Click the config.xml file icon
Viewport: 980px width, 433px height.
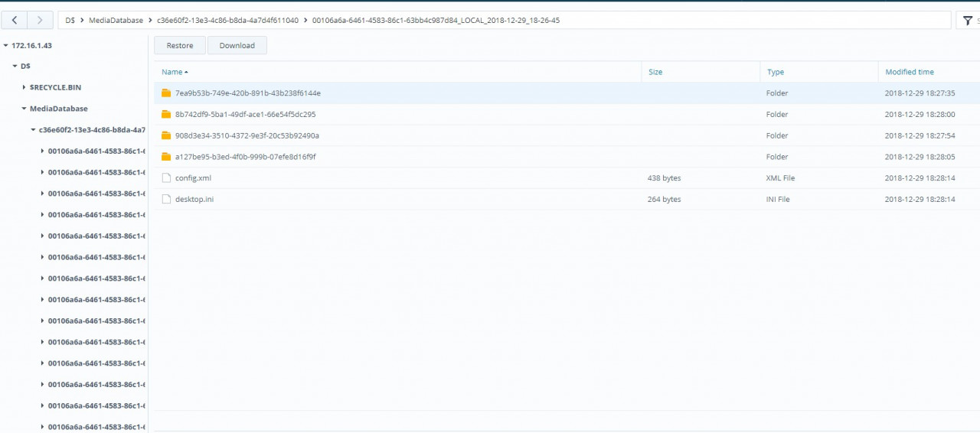pos(166,178)
